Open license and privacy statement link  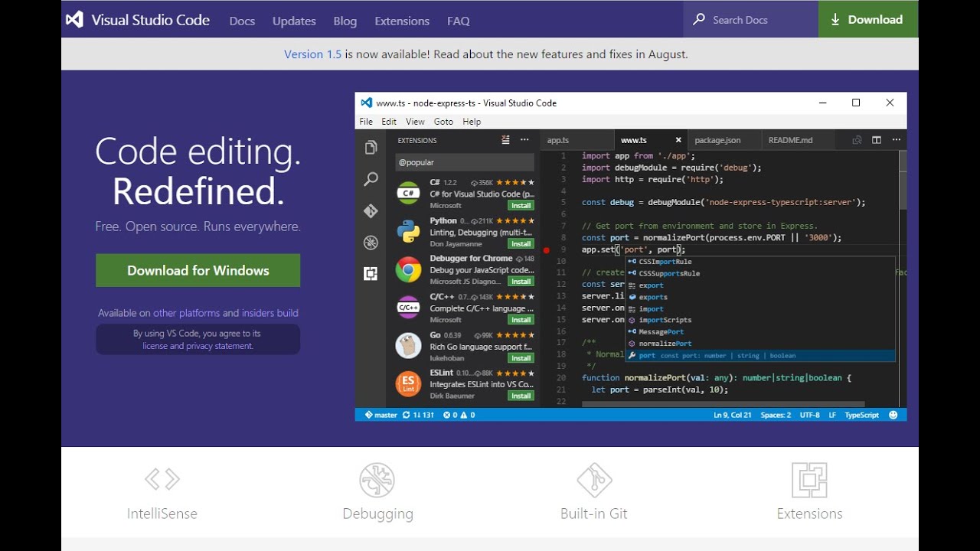pos(198,346)
